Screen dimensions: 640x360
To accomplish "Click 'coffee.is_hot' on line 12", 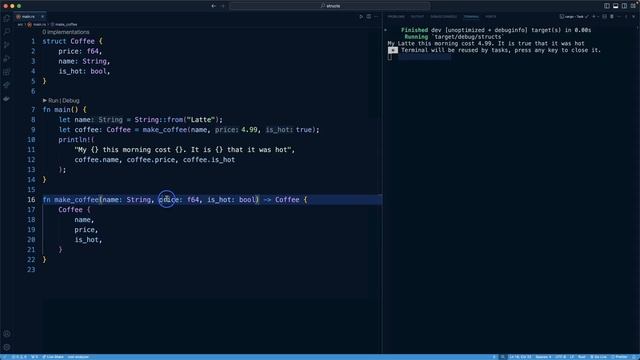I will click(x=209, y=160).
